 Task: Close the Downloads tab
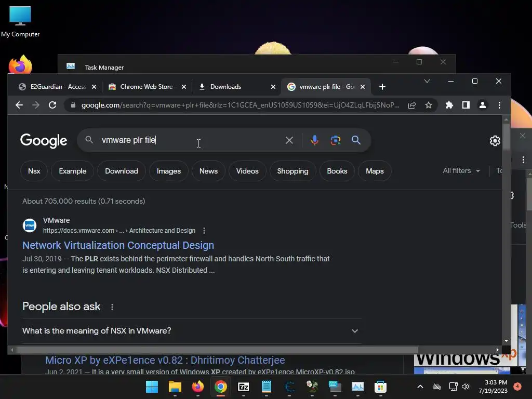click(x=273, y=87)
